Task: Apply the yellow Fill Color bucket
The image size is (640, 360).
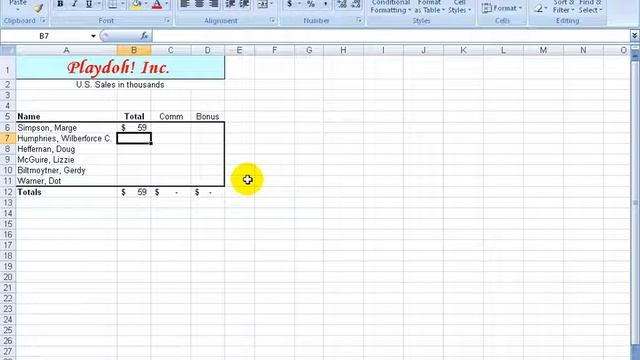Action: tap(137, 4)
